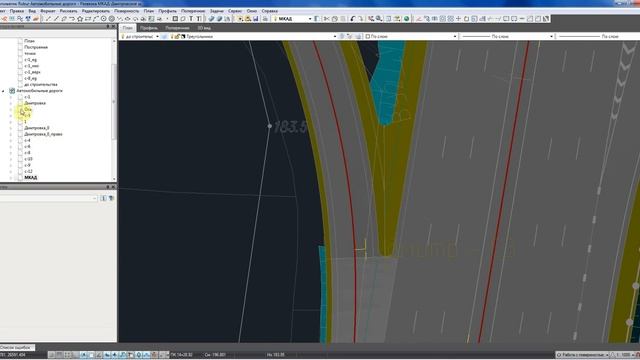Viewport: 640px width, 360px height.
Task: Expand the МКАД tree node
Action: (11, 178)
